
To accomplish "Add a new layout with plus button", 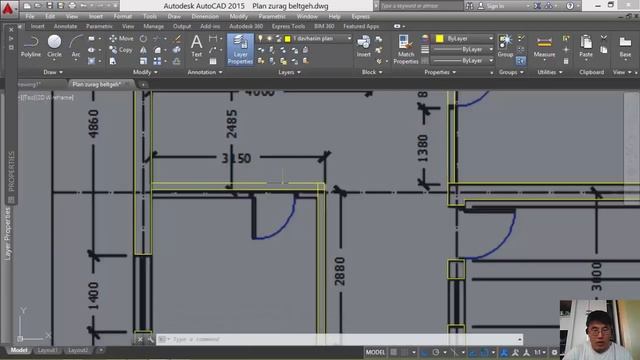I will click(x=100, y=350).
